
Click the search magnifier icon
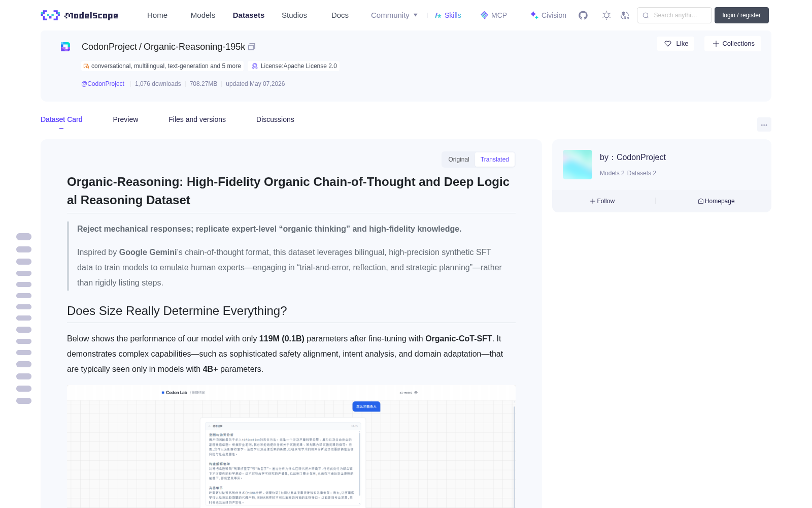646,15
